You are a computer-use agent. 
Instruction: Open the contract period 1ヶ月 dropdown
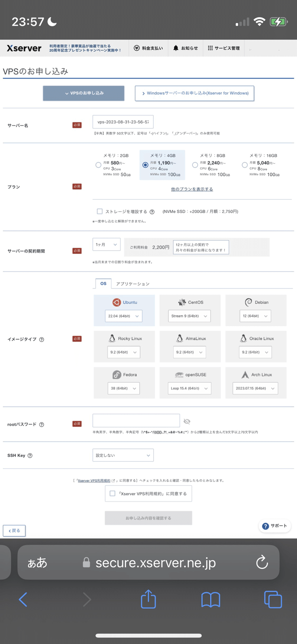[107, 244]
